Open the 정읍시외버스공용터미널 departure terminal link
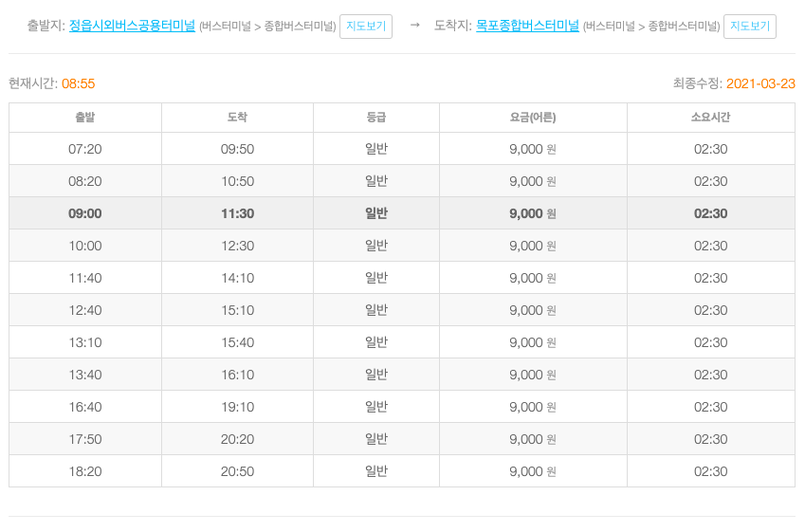Screen dimensions: 805x532 pyautogui.click(x=132, y=26)
